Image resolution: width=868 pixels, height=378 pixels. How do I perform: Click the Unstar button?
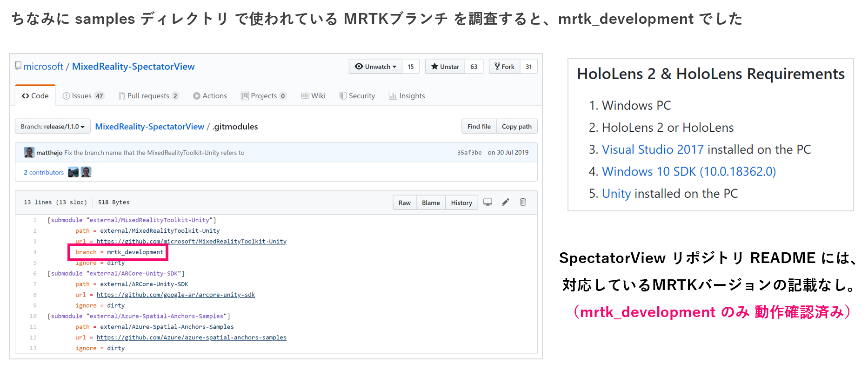[x=445, y=67]
